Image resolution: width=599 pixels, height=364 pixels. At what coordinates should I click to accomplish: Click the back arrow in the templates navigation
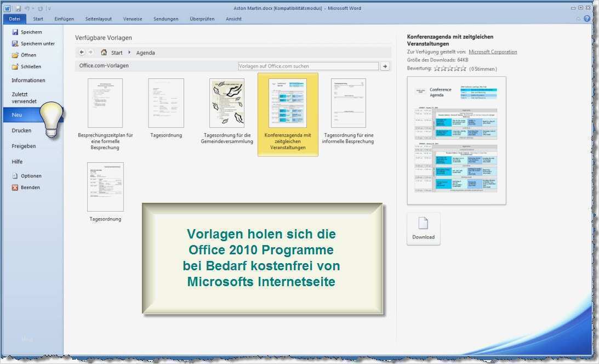pos(83,53)
